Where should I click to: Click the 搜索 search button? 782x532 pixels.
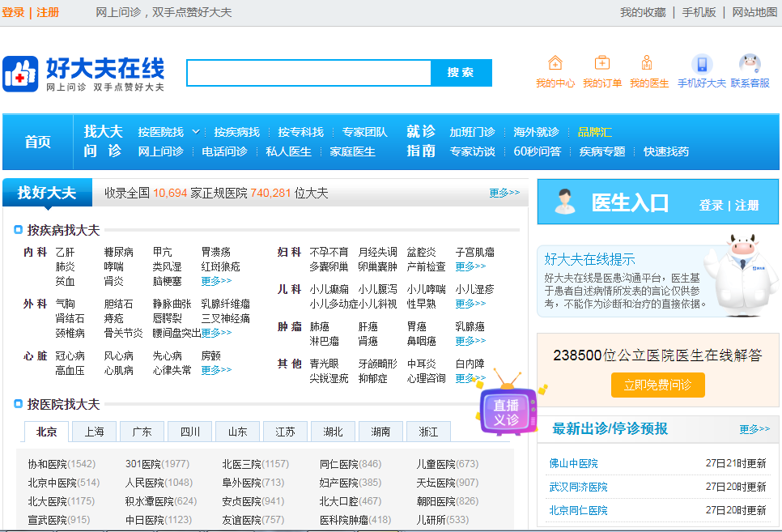(461, 73)
